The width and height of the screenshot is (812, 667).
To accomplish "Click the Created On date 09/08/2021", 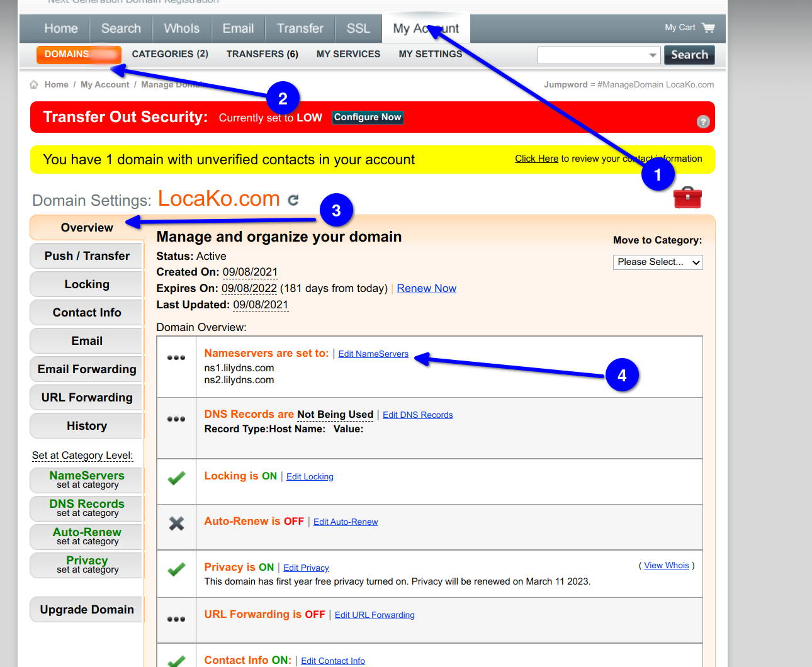I will (250, 272).
